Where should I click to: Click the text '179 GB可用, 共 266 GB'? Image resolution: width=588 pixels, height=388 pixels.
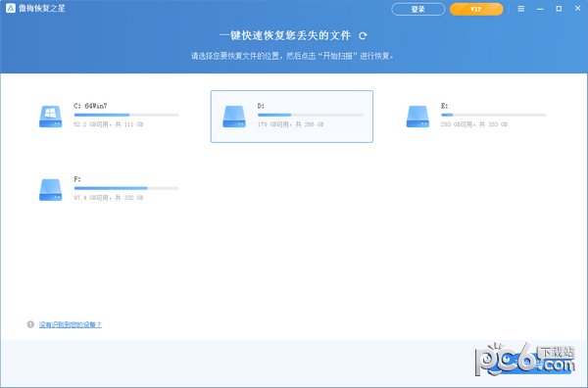[291, 124]
